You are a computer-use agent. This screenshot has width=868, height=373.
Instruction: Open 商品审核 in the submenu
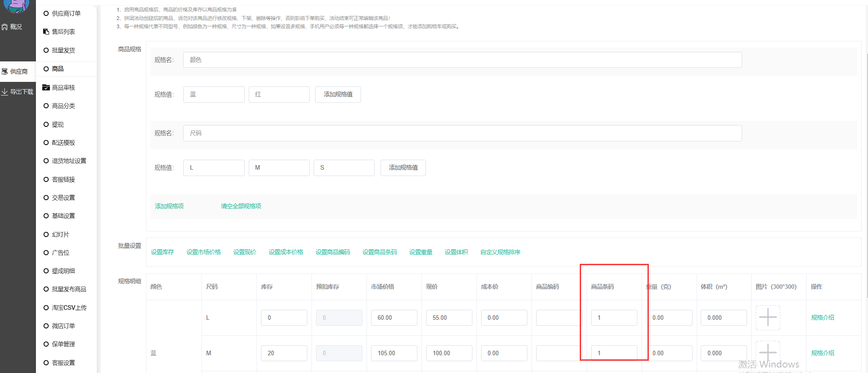[x=63, y=88]
